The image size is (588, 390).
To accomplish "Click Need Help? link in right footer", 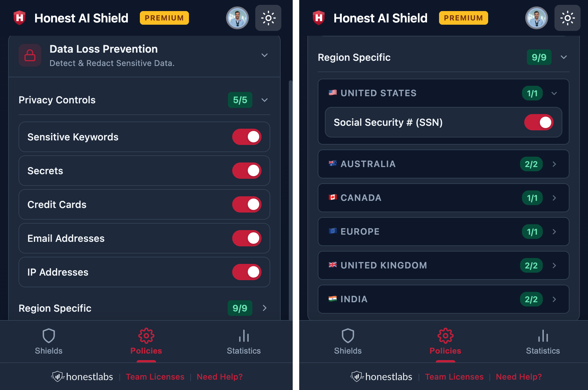I will point(519,377).
